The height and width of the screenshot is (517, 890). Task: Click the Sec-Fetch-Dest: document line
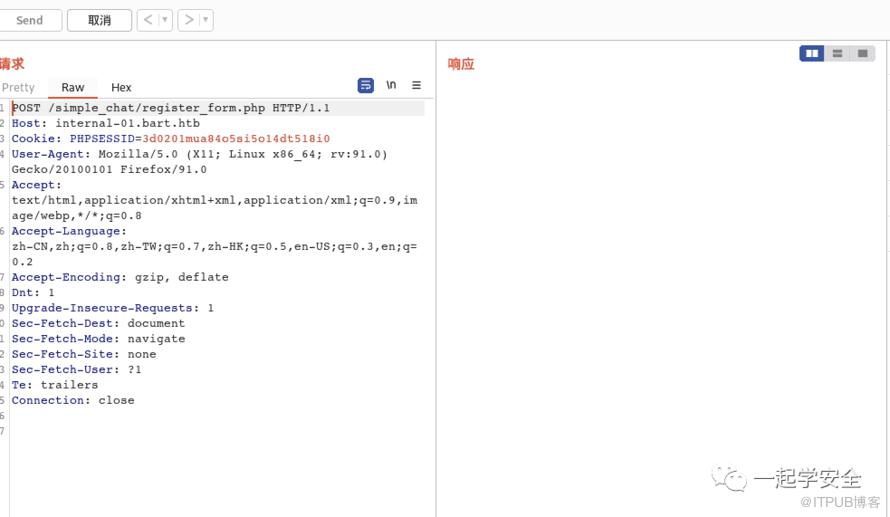[x=98, y=323]
